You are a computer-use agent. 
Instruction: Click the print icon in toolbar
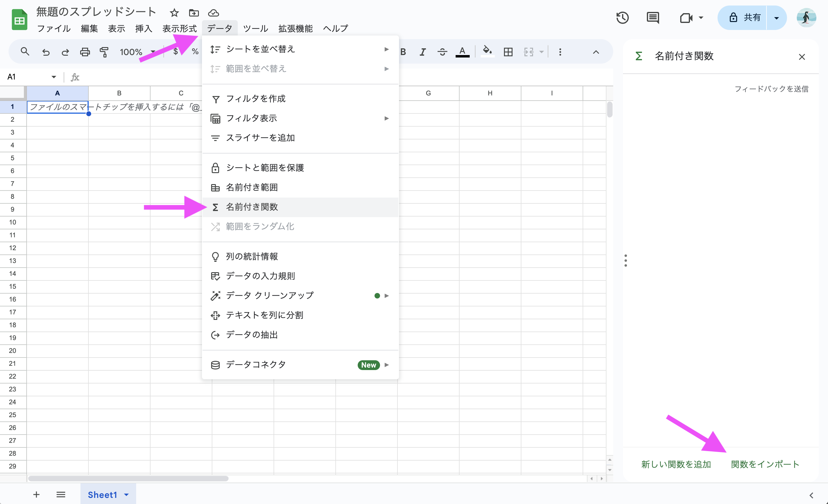pos(85,52)
